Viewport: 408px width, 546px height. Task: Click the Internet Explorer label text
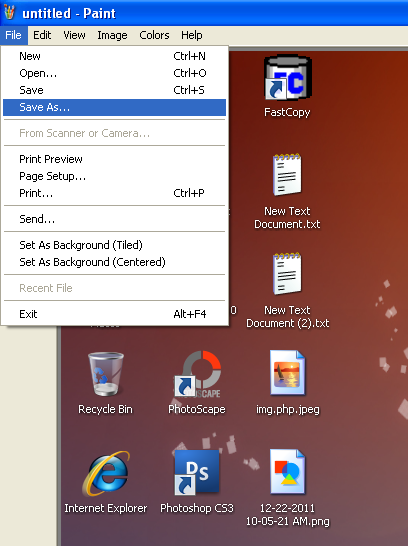106,508
